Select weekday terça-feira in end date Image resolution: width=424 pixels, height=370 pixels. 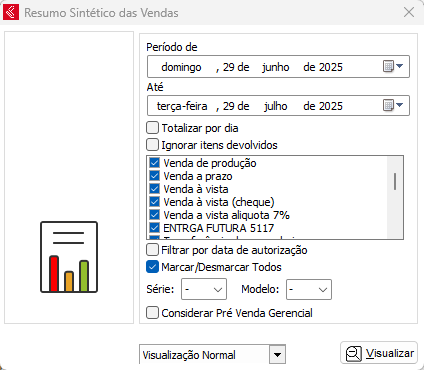click(182, 106)
